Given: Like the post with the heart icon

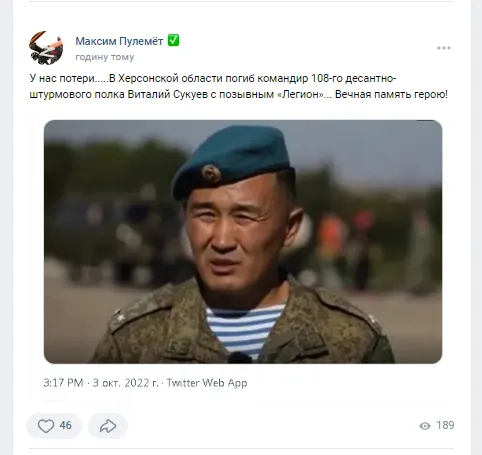Looking at the screenshot, I should point(46,426).
